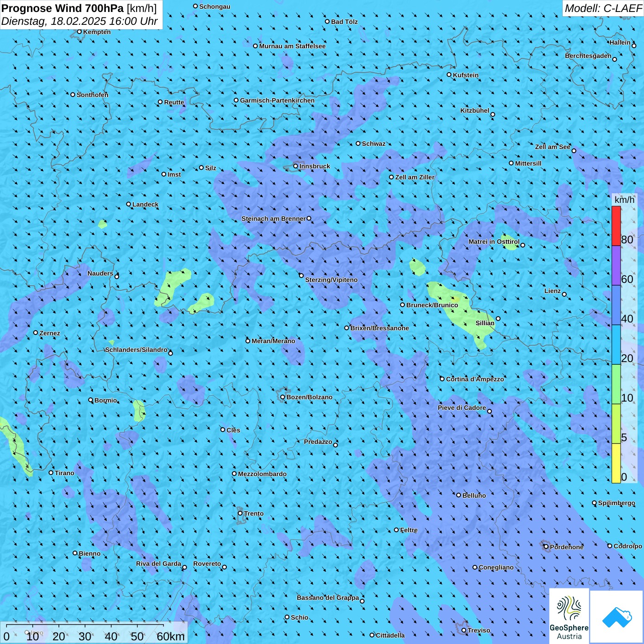Viewport: 644px width, 644px height.
Task: Click the 'Feltre' label
Action: 409,530
